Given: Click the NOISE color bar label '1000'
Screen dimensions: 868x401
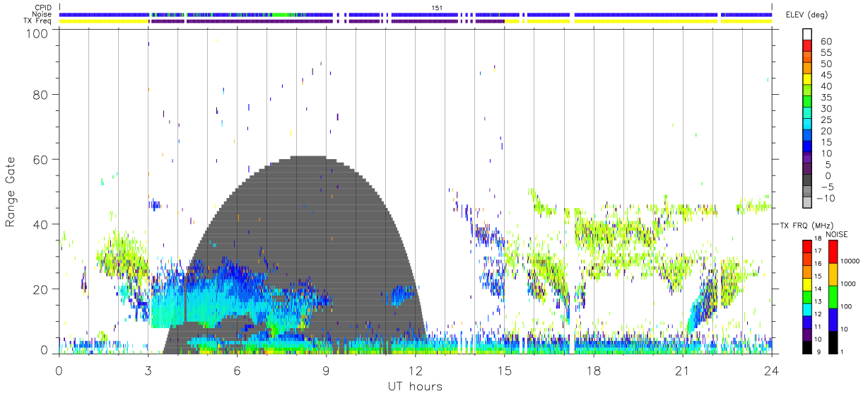Looking at the screenshot, I should (x=847, y=284).
